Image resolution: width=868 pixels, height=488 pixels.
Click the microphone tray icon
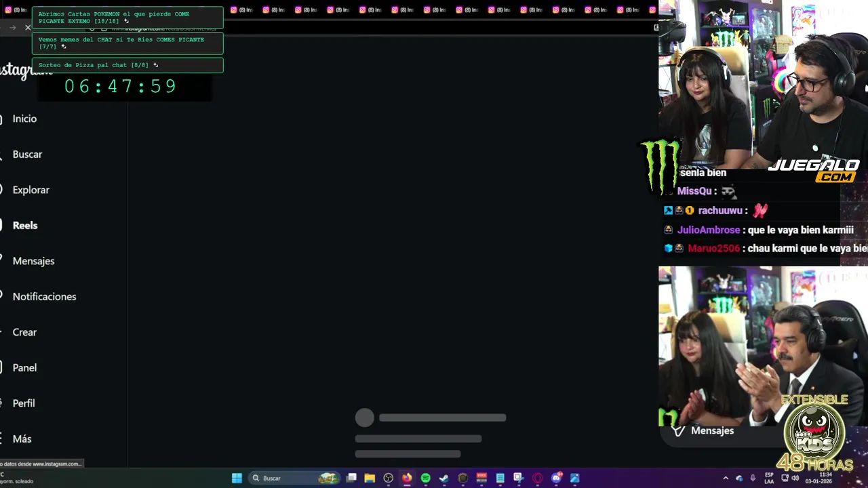pos(753,478)
